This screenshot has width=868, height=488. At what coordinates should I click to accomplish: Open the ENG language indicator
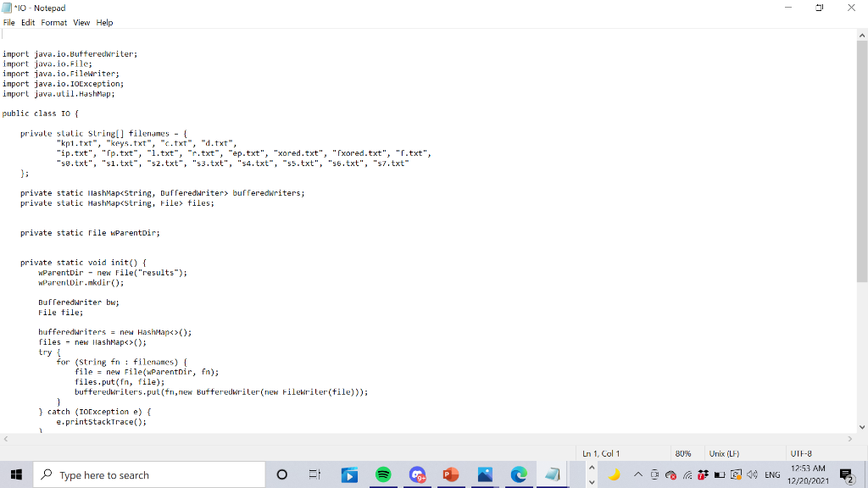pos(772,474)
